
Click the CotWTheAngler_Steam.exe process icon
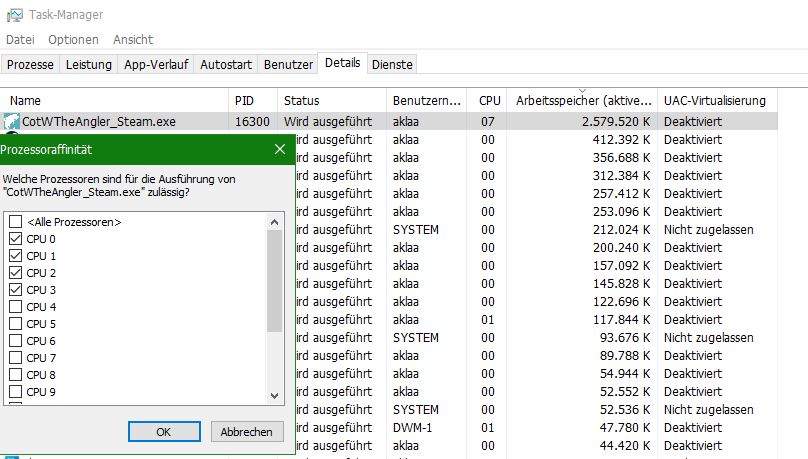tap(11, 122)
